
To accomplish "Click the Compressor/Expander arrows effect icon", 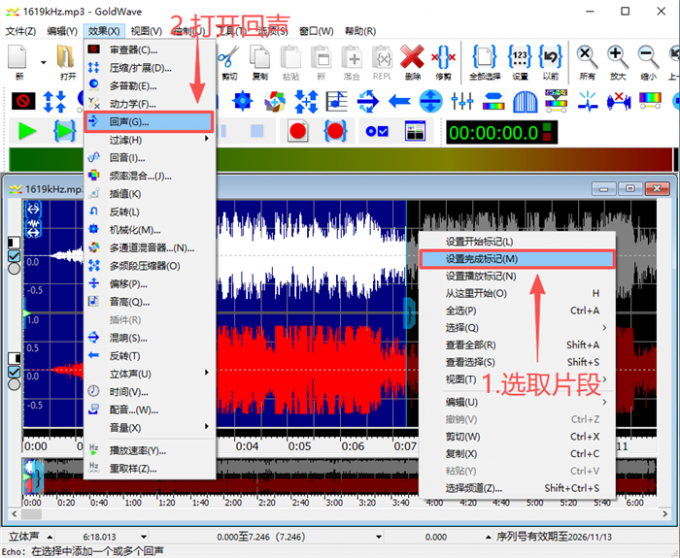I will (55, 101).
